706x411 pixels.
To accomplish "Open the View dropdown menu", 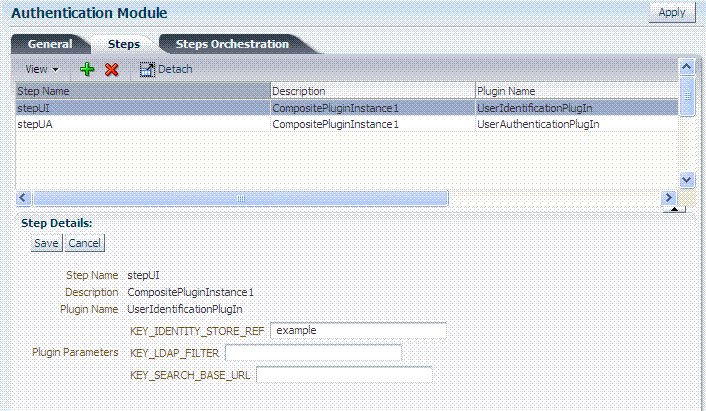I will (x=42, y=69).
